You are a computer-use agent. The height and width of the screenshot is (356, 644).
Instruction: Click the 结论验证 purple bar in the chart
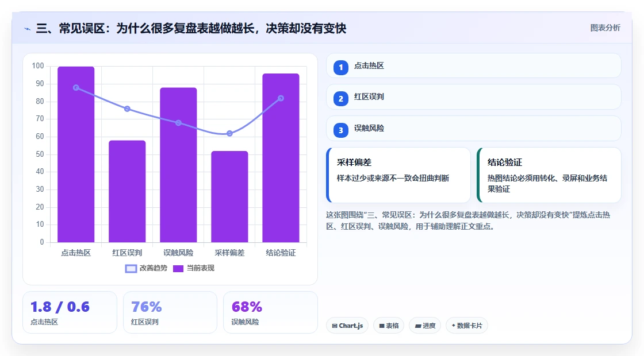pyautogui.click(x=281, y=158)
